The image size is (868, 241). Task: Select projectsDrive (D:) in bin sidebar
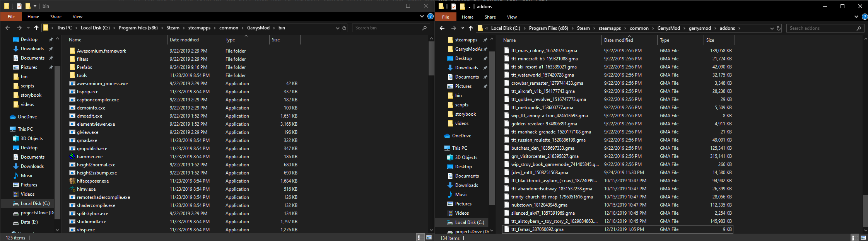coord(34,213)
